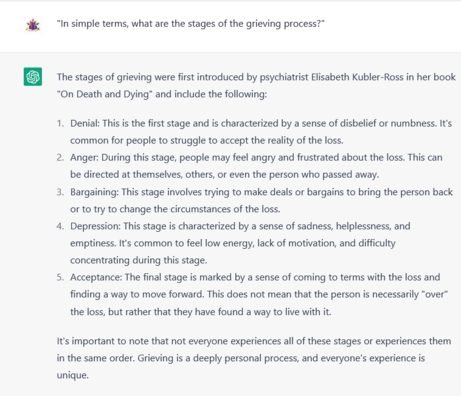Image resolution: width=461 pixels, height=396 pixels.
Task: Select the "Acceptance:" list item heading
Action: pos(96,277)
